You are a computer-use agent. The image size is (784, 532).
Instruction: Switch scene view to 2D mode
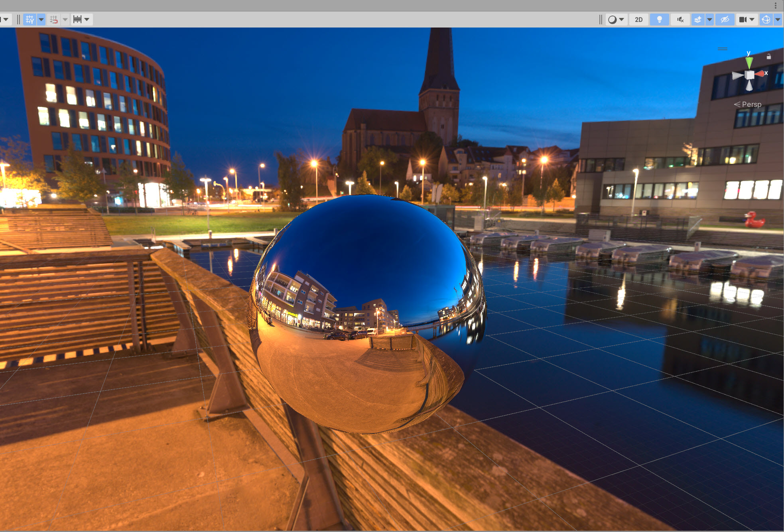click(638, 20)
